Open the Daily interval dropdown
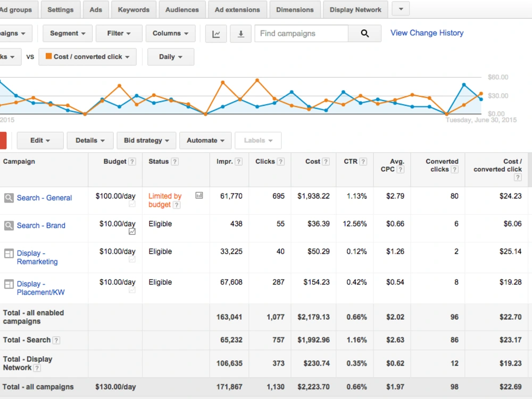This screenshot has height=399, width=532. [171, 57]
